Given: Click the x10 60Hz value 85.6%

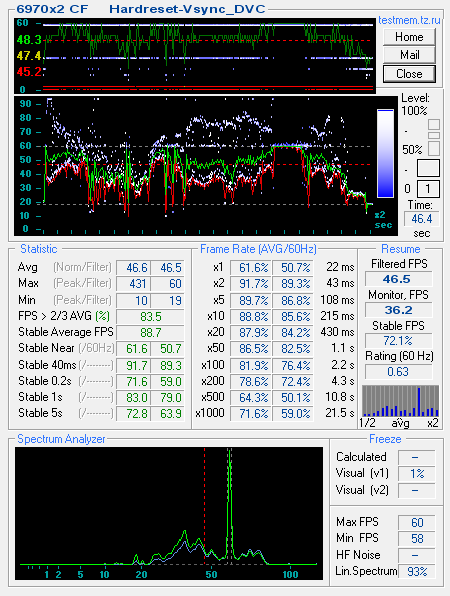Looking at the screenshot, I should 293,316.
